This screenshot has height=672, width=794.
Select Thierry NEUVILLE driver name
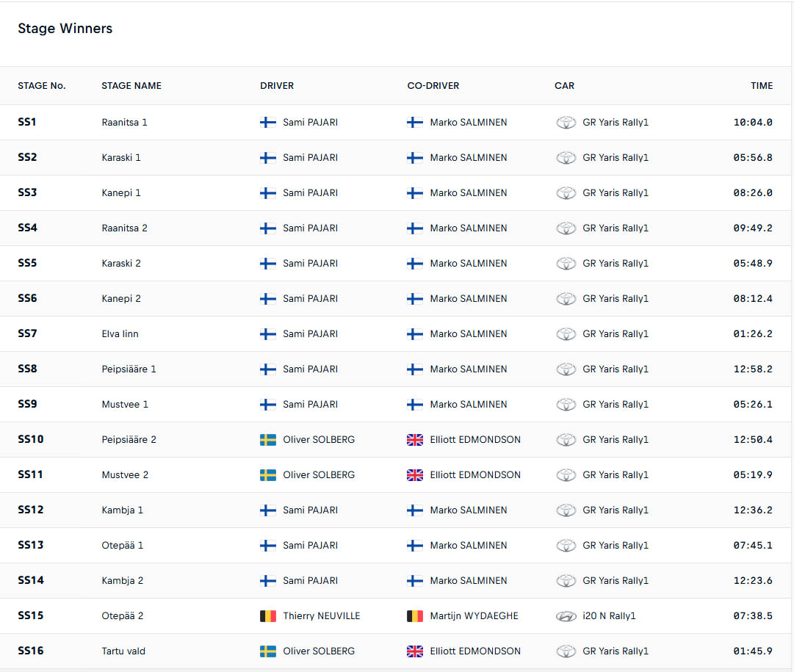(322, 615)
